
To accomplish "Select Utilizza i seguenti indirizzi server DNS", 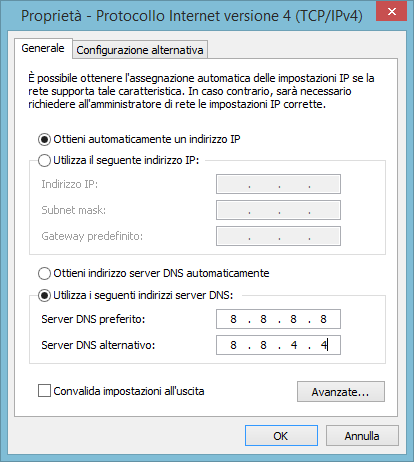I will click(x=44, y=295).
